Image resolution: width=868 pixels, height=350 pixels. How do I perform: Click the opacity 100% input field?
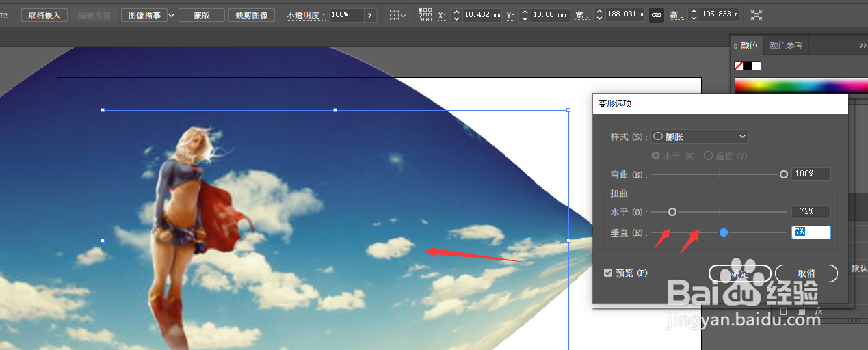coord(345,15)
